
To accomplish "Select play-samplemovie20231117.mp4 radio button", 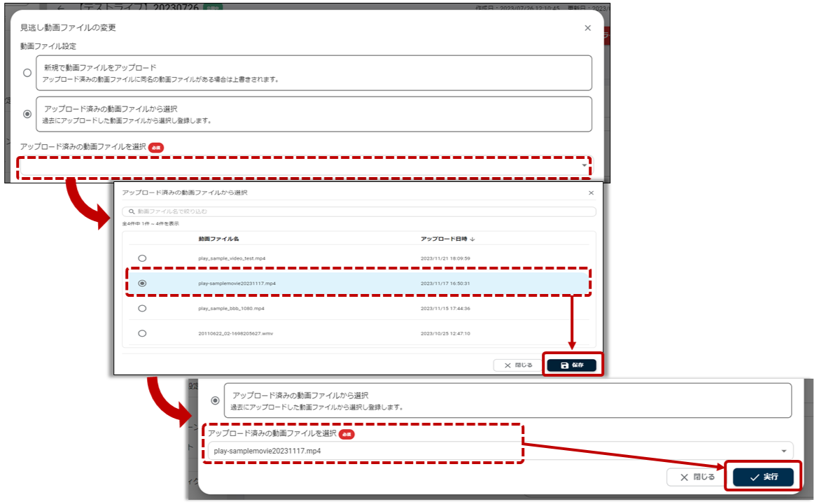I will [142, 283].
